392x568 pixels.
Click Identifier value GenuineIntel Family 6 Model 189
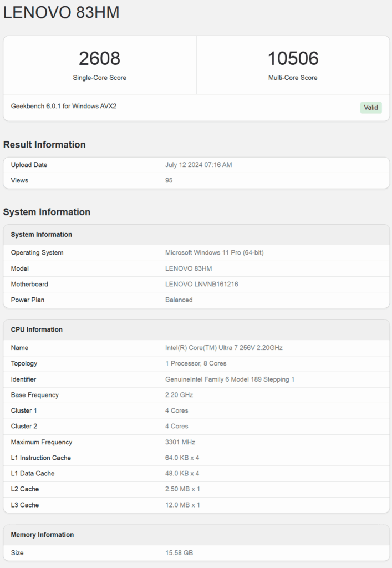(x=230, y=379)
